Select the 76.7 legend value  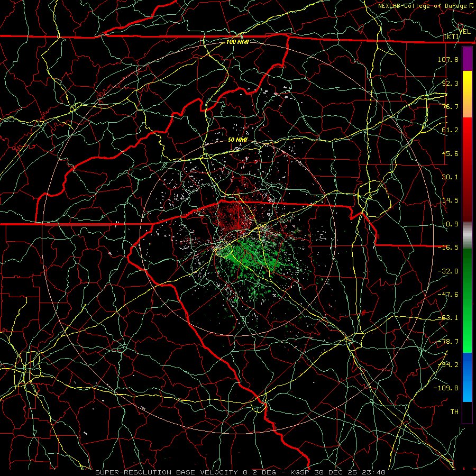point(450,106)
